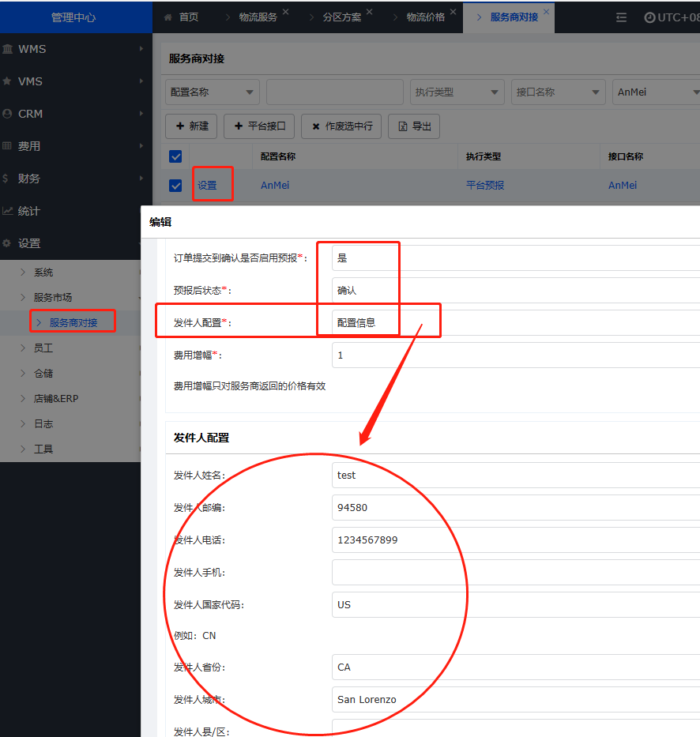
Task: Toggle the select-all checkbox in the table header
Action: pos(175,156)
